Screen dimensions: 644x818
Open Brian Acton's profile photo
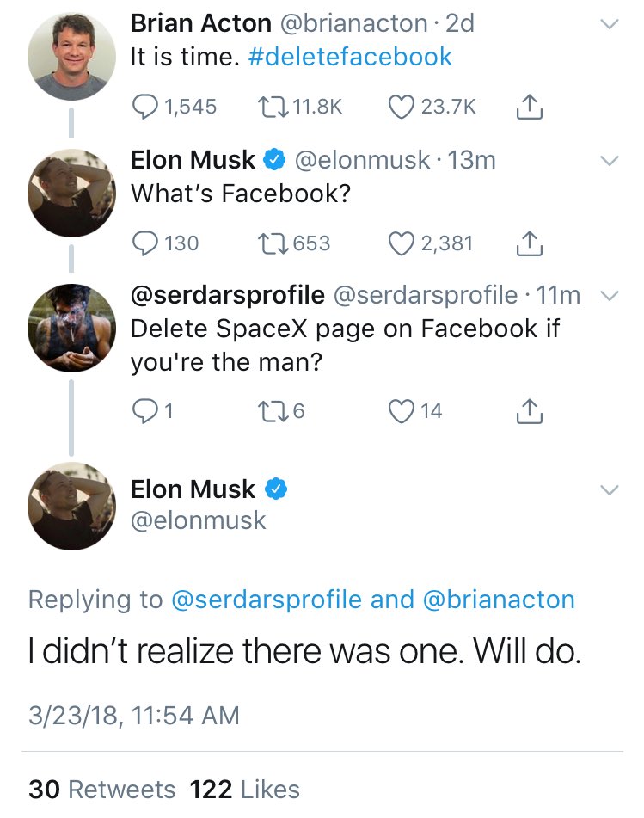[x=71, y=57]
